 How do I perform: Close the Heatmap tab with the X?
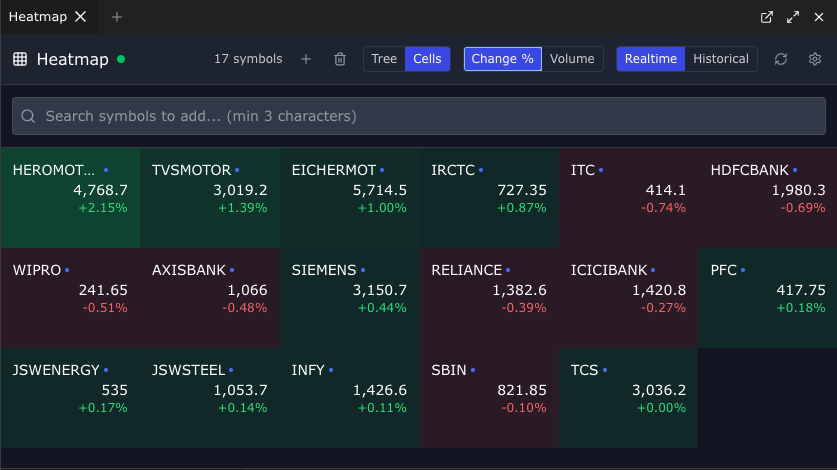pyautogui.click(x=81, y=17)
